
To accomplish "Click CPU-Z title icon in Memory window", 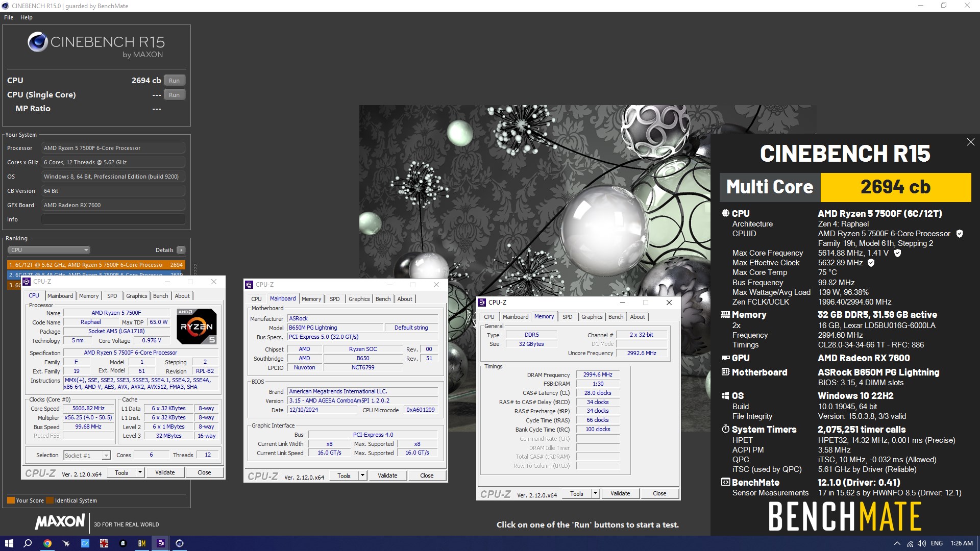I will coord(482,303).
